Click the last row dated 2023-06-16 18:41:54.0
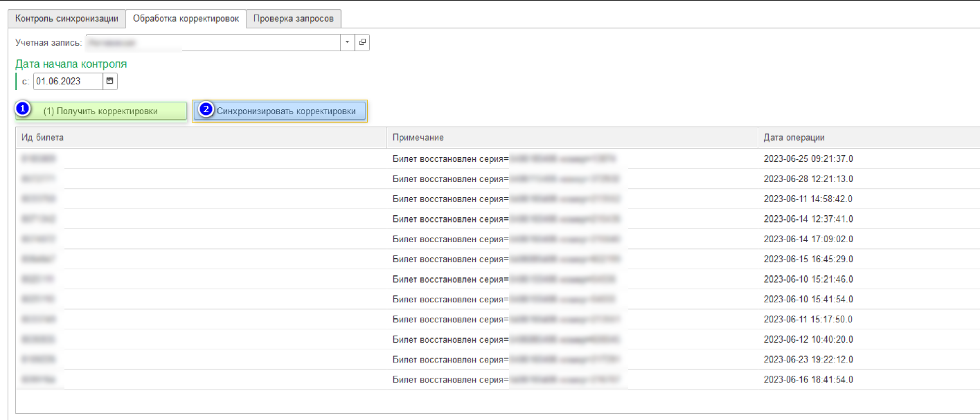The height and width of the screenshot is (420, 980). coord(808,379)
